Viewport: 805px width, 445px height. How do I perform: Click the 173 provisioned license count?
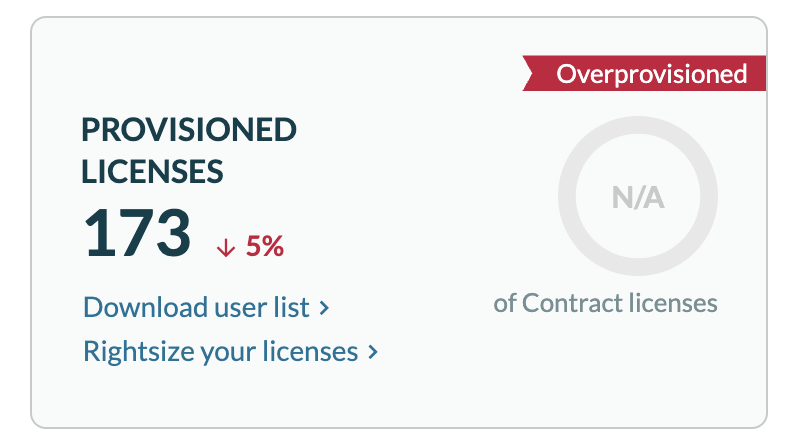pos(137,233)
